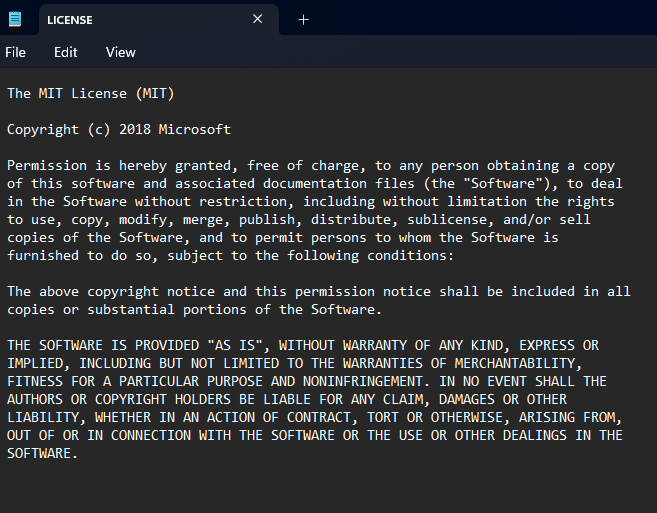Open the Edit menu

point(65,52)
